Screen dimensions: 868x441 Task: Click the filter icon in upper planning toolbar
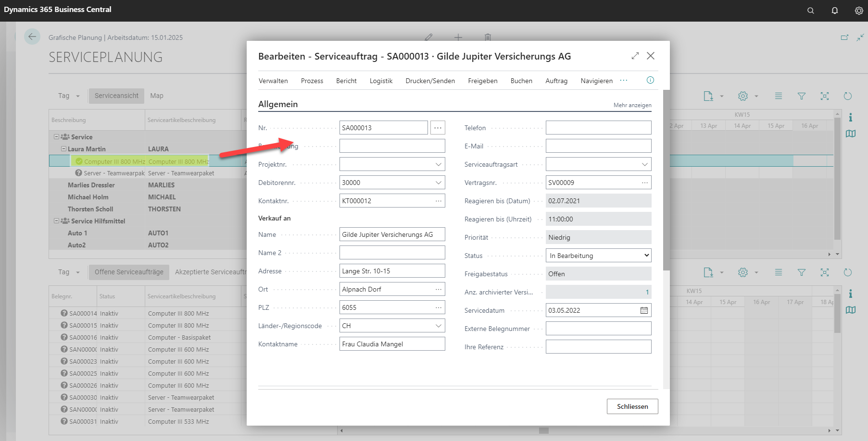coord(802,96)
